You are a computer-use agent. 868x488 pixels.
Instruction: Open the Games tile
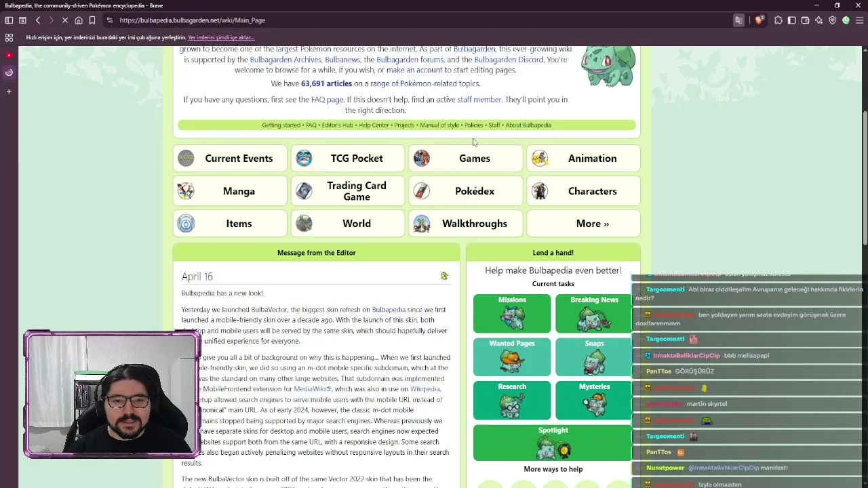click(x=466, y=159)
